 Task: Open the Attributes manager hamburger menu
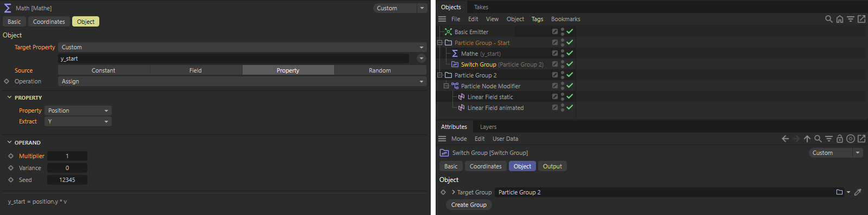coord(442,139)
